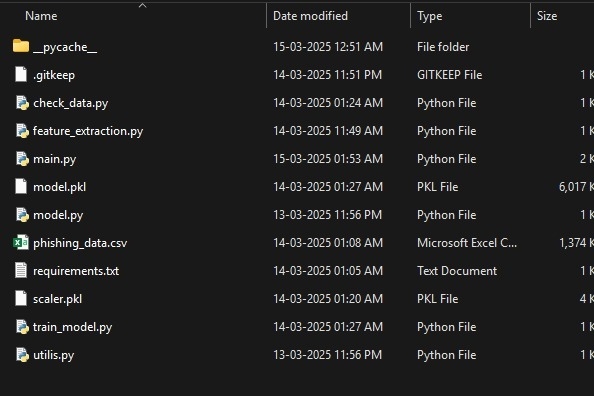
Task: Click the scaler.pkl file icon
Action: [x=21, y=299]
